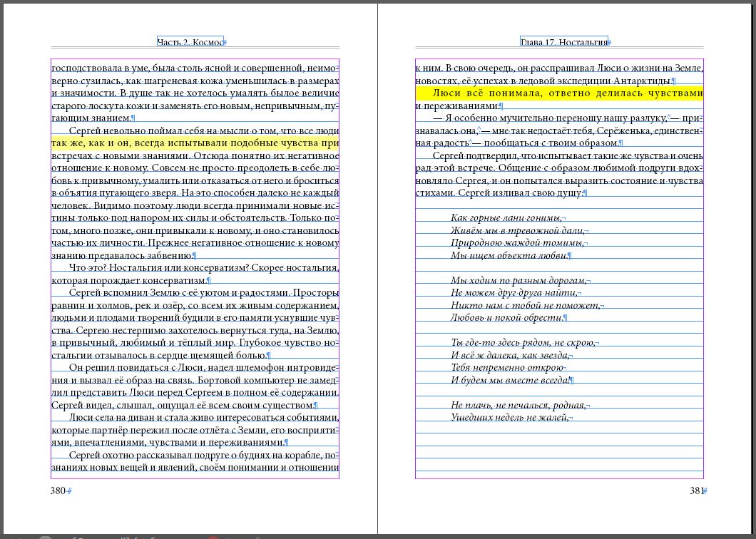Click the line "— Я особенно мучительно переношу"

[x=568, y=118]
